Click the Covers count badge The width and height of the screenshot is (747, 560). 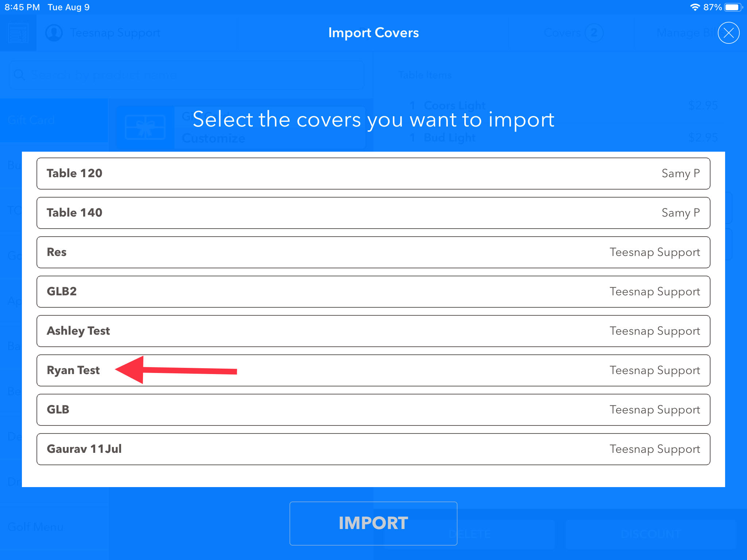click(594, 33)
